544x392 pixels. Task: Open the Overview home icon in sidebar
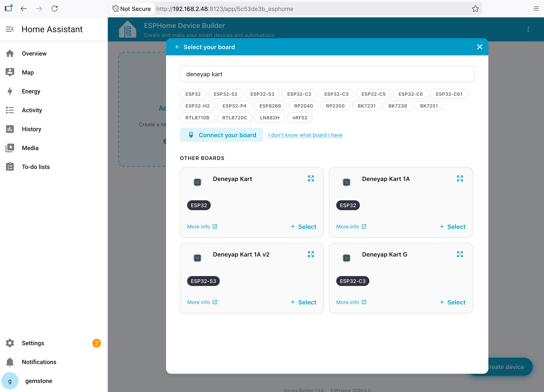point(10,53)
